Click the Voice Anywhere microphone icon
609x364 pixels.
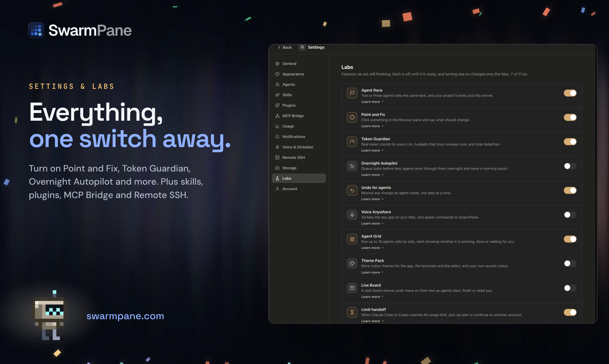tap(352, 215)
